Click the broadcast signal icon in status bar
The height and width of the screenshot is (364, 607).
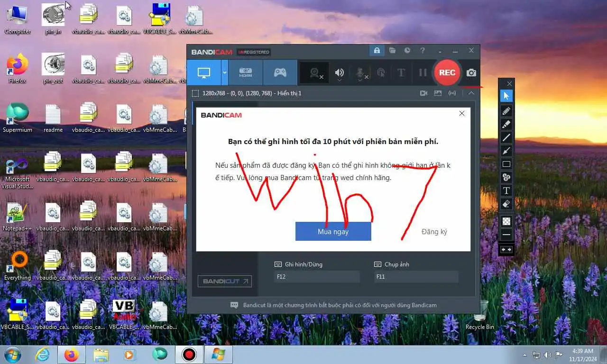(452, 93)
